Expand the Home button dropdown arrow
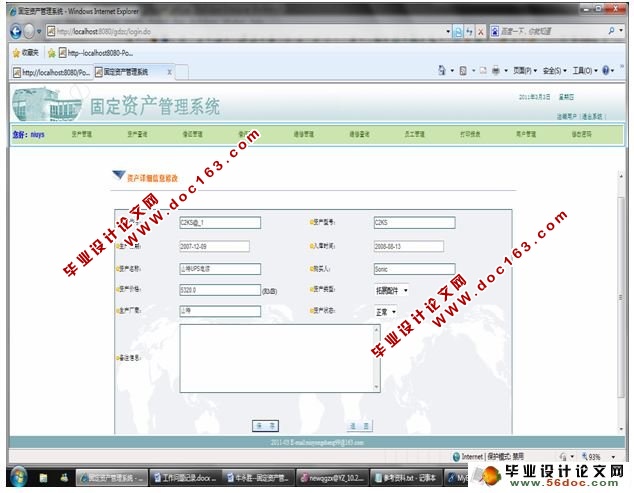 (x=452, y=71)
